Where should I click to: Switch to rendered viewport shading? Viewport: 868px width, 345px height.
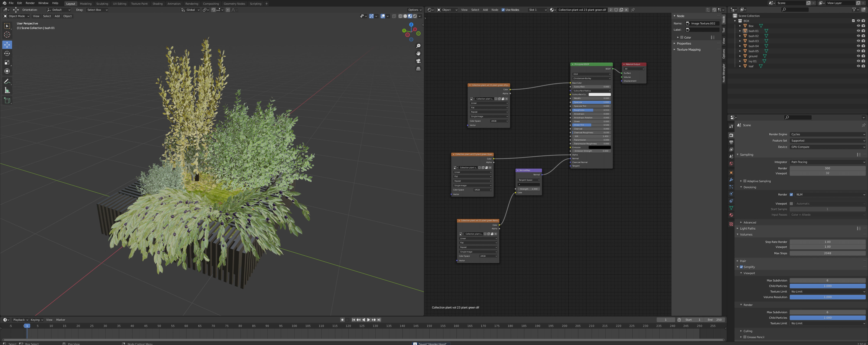[x=415, y=16]
